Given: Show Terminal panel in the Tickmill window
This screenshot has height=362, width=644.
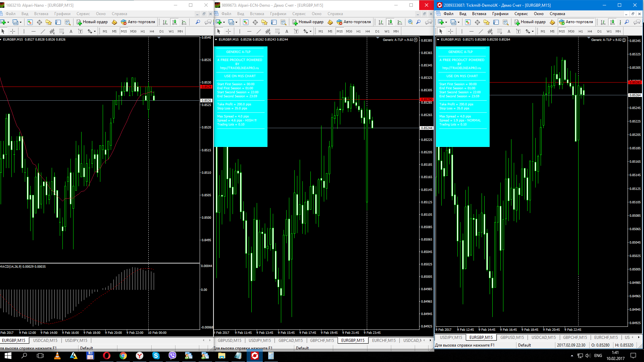Looking at the screenshot, I should click(x=496, y=22).
